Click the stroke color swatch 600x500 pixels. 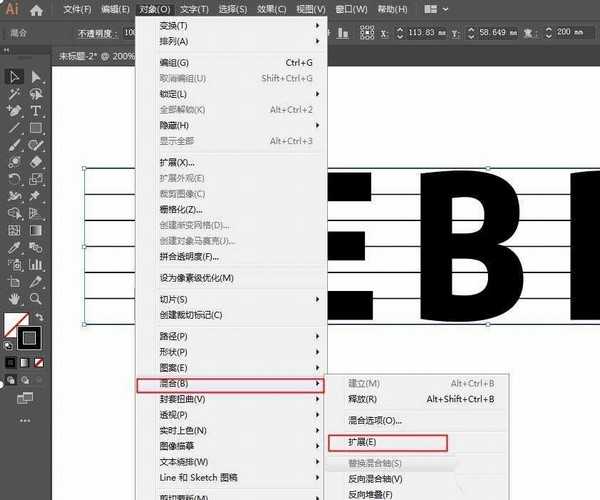click(30, 339)
